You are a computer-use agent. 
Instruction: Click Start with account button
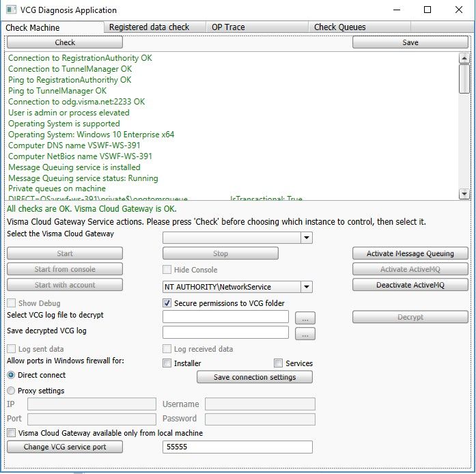tap(65, 285)
